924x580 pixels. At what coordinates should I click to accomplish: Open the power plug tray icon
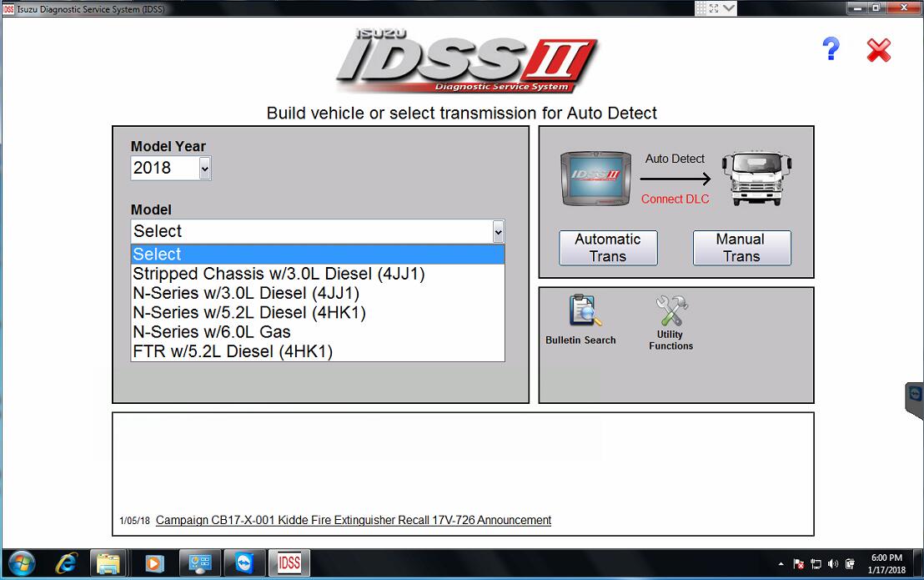(850, 564)
